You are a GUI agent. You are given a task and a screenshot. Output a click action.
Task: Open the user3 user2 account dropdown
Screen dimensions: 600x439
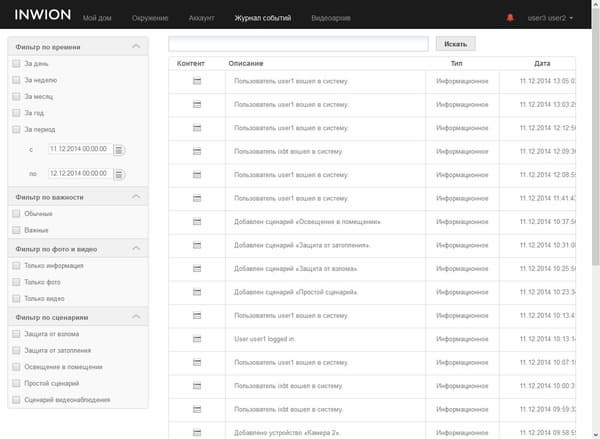coord(550,18)
